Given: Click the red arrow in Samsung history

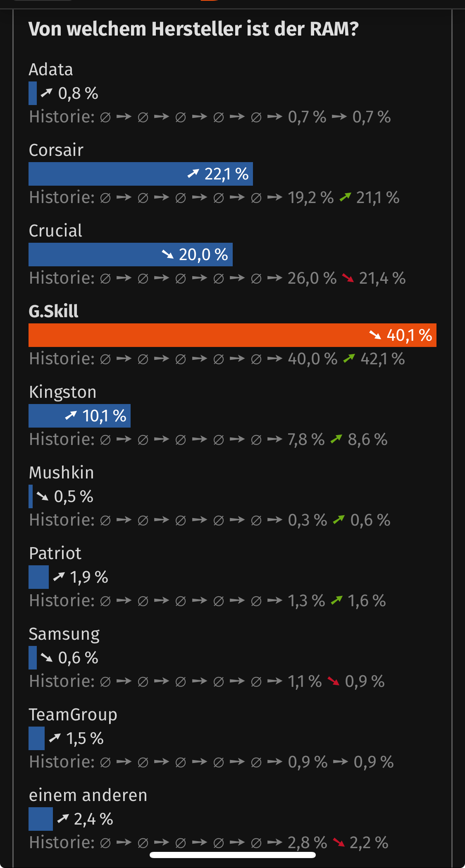Looking at the screenshot, I should 334,681.
